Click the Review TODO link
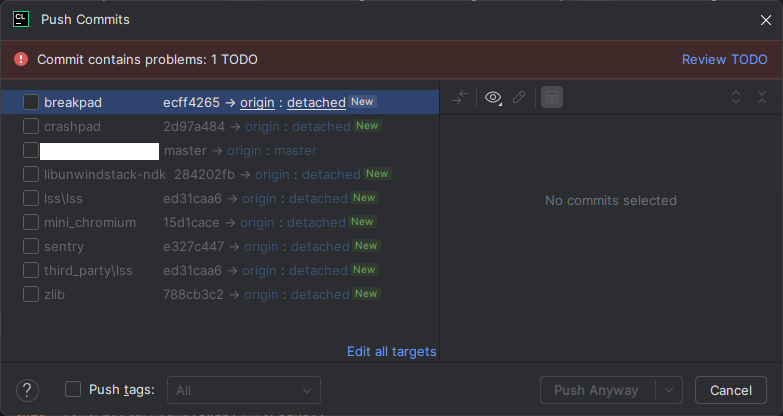This screenshot has height=416, width=783. click(x=724, y=59)
